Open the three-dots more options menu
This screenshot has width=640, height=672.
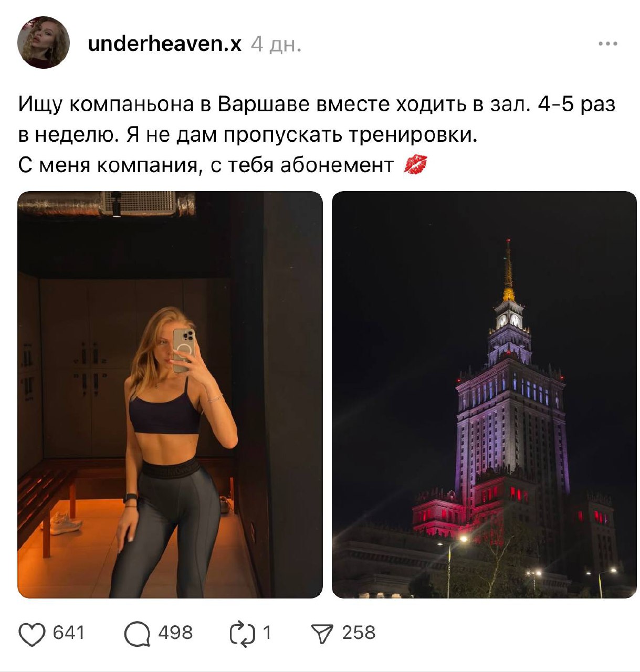(607, 44)
